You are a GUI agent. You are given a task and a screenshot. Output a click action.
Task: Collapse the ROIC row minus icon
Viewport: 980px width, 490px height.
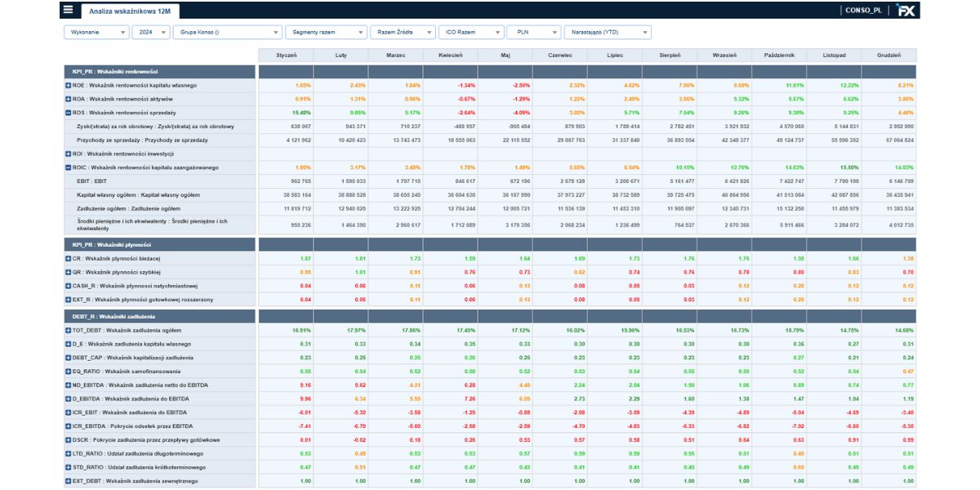pyautogui.click(x=69, y=167)
